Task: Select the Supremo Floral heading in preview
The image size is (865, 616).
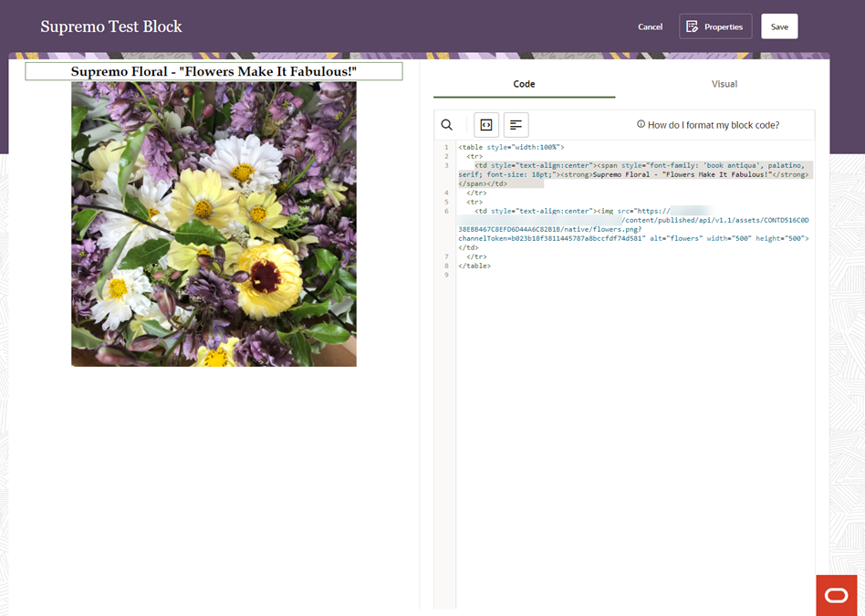Action: pos(214,72)
